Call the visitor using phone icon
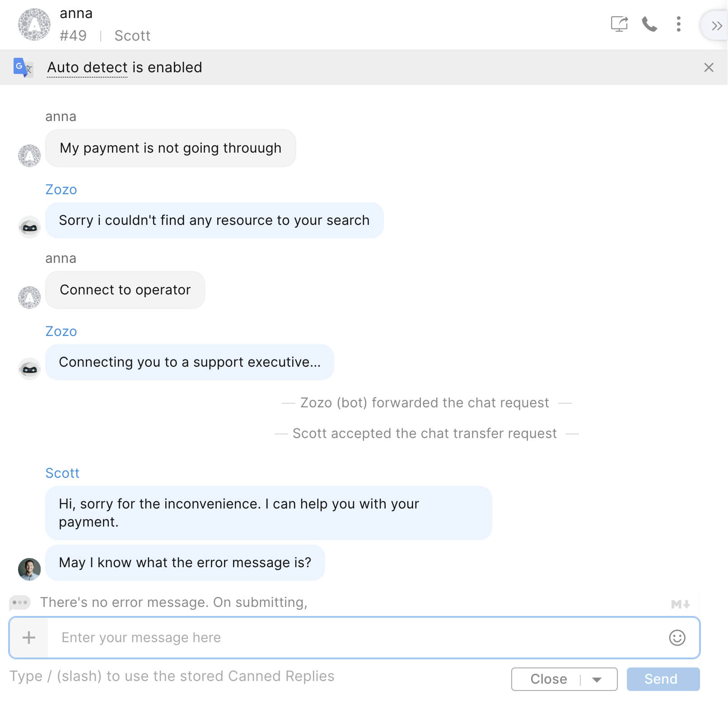 click(x=649, y=24)
